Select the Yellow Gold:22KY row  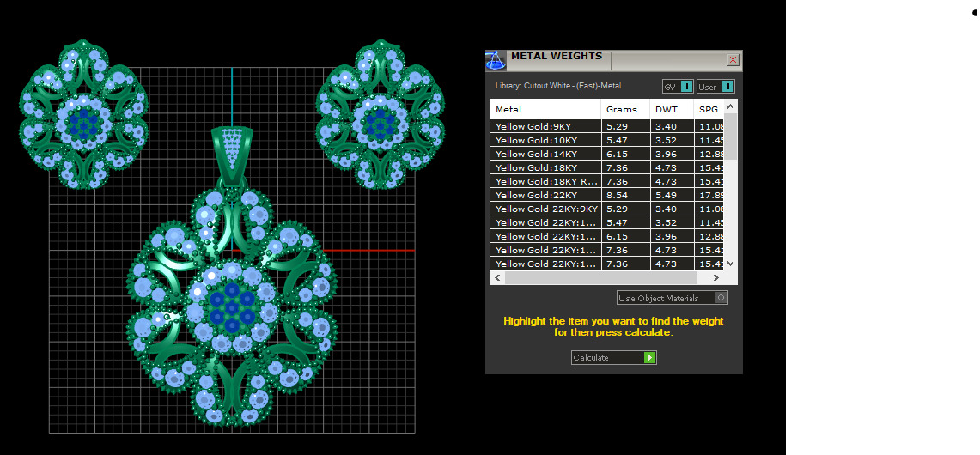coord(607,195)
